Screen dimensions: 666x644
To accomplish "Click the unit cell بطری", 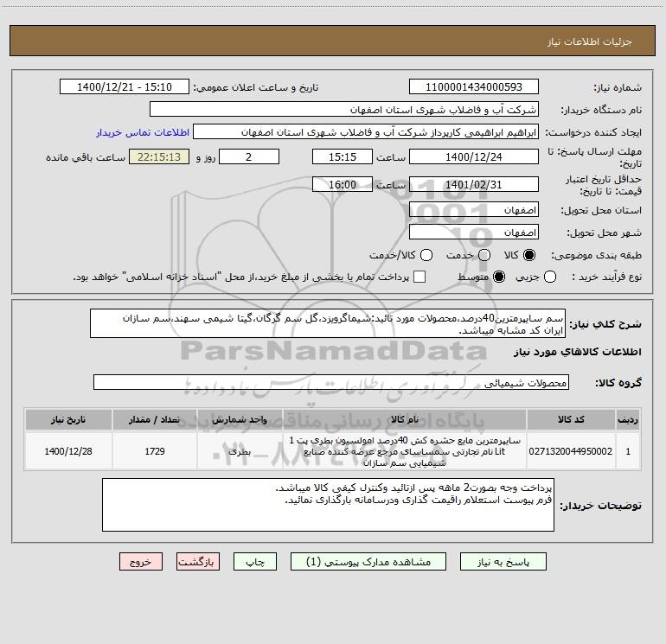I will (240, 451).
